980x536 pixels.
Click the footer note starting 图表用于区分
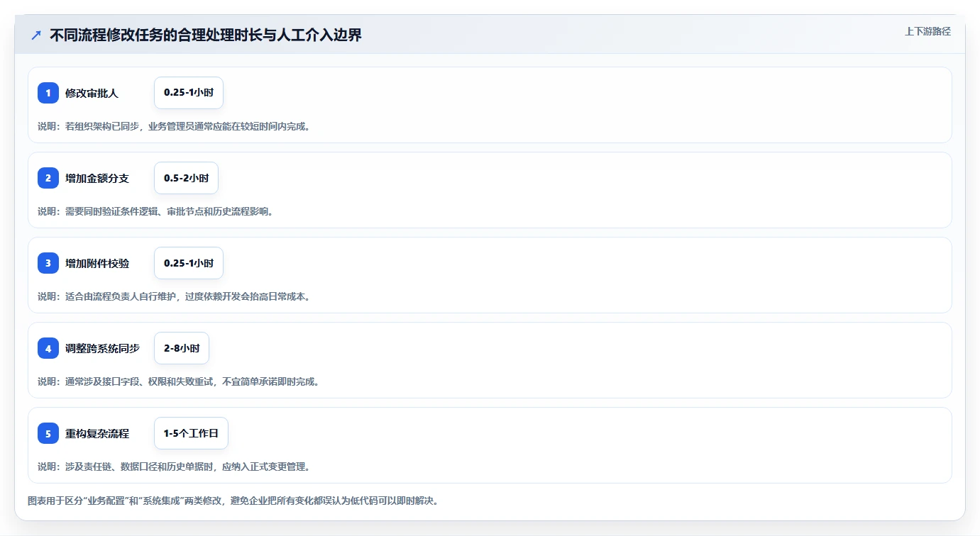tap(233, 501)
